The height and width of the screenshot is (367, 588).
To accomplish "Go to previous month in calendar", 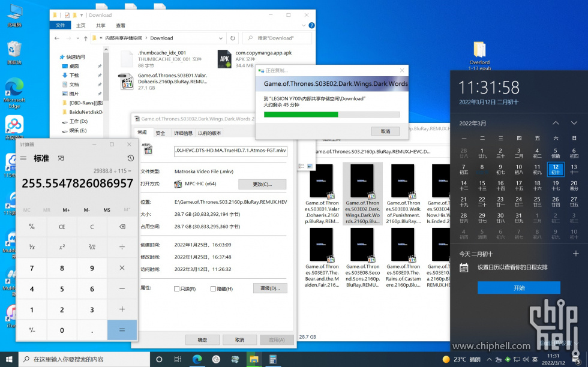I will pos(556,123).
